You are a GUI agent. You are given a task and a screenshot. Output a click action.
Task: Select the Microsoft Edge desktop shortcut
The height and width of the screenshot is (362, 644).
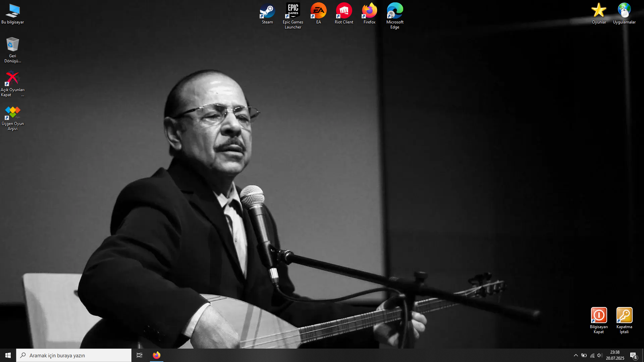(x=395, y=16)
